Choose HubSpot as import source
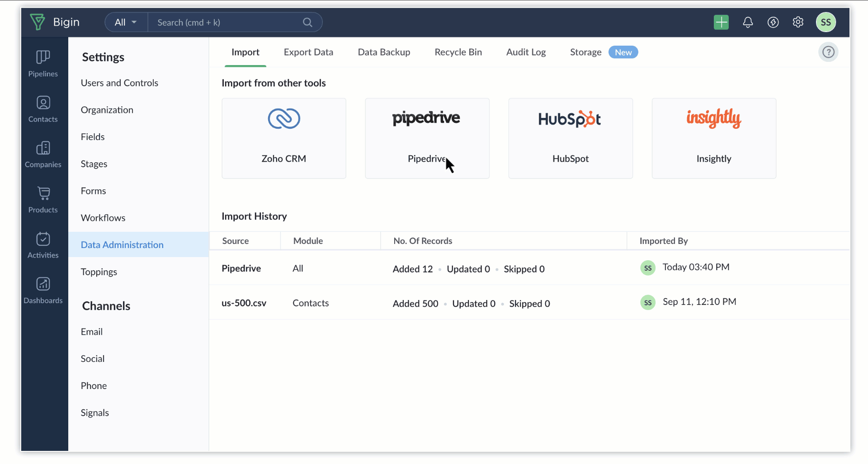The height and width of the screenshot is (464, 868). click(x=570, y=138)
